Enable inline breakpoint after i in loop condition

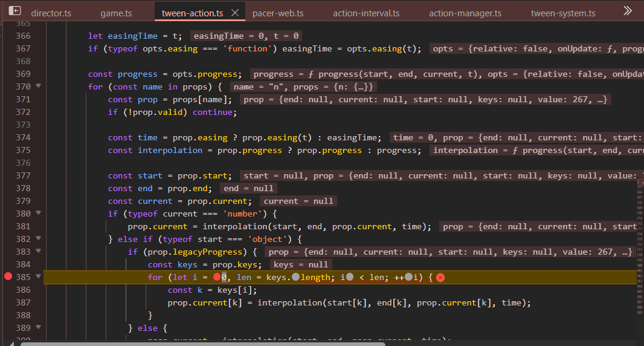[x=350, y=277]
